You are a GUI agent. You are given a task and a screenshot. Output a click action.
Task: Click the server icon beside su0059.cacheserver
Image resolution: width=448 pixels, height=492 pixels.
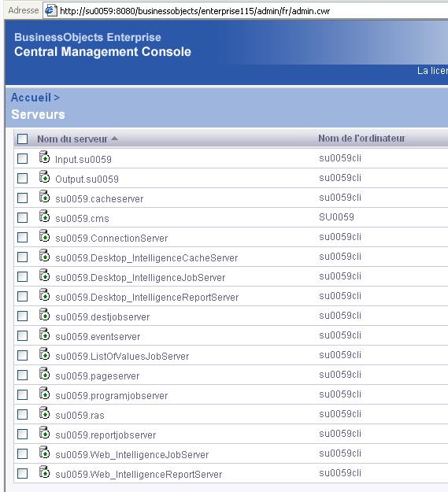click(x=44, y=197)
